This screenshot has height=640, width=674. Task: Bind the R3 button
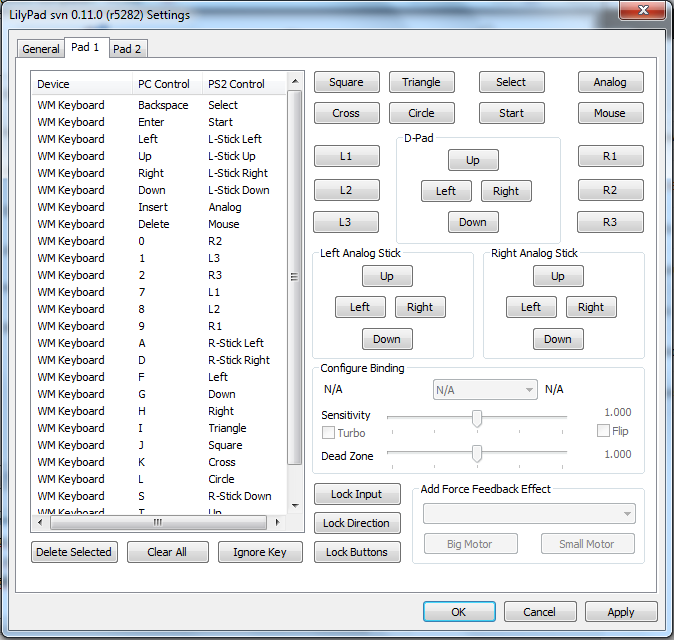[610, 222]
